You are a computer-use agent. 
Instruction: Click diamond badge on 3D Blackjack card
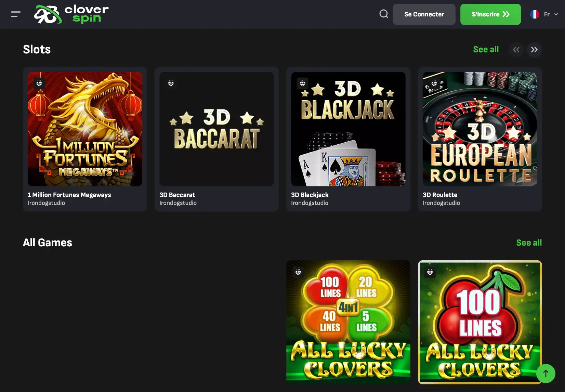click(303, 83)
